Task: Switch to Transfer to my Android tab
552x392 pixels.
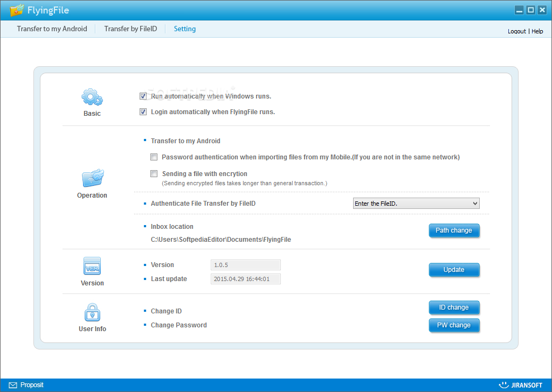Action: [x=52, y=29]
